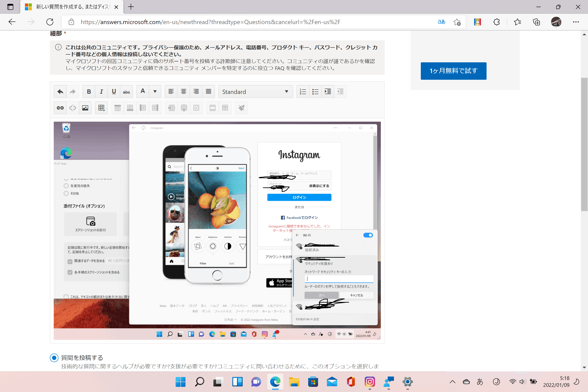Add this page to favorites

click(457, 22)
